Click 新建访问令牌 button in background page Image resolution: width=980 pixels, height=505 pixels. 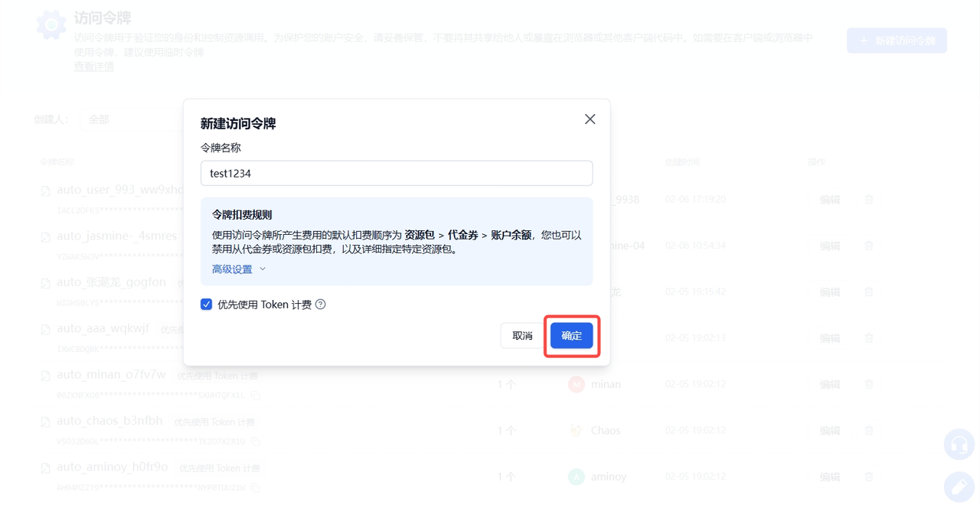pos(897,41)
